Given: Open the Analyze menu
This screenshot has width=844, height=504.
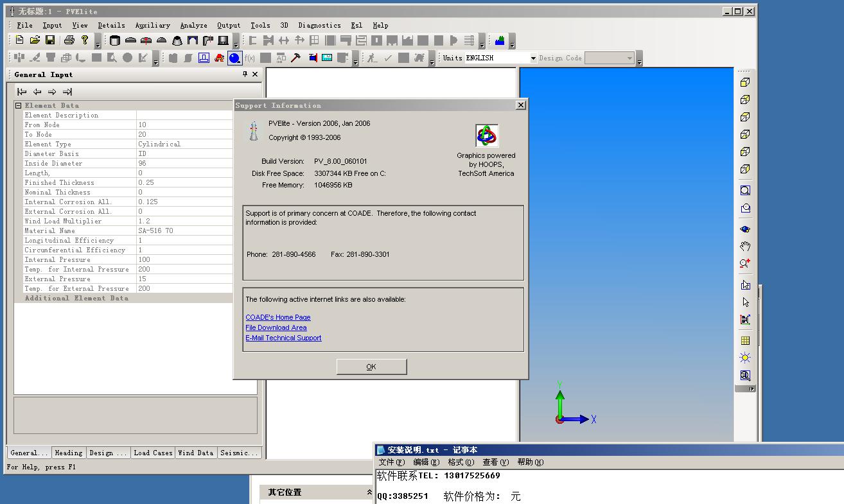Looking at the screenshot, I should pyautogui.click(x=193, y=25).
